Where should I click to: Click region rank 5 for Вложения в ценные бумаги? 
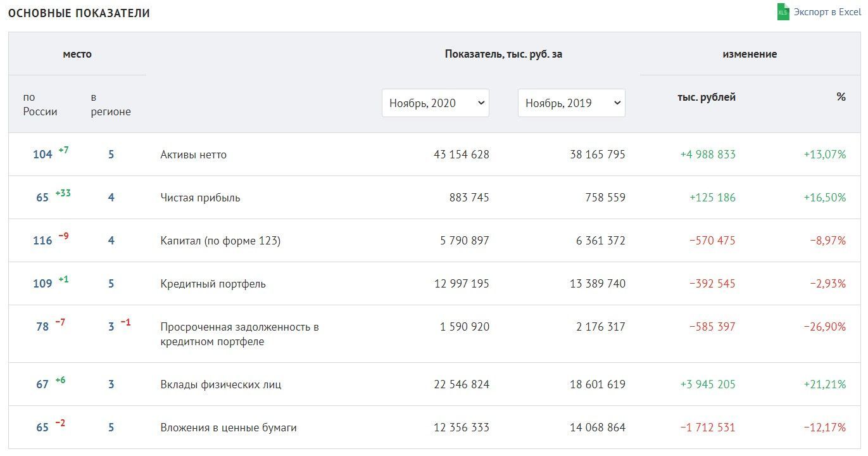click(x=111, y=427)
